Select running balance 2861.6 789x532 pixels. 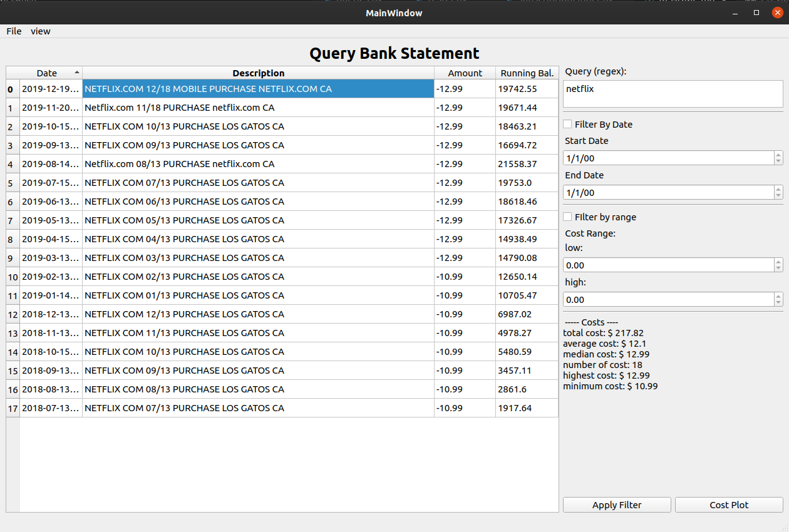(x=527, y=389)
